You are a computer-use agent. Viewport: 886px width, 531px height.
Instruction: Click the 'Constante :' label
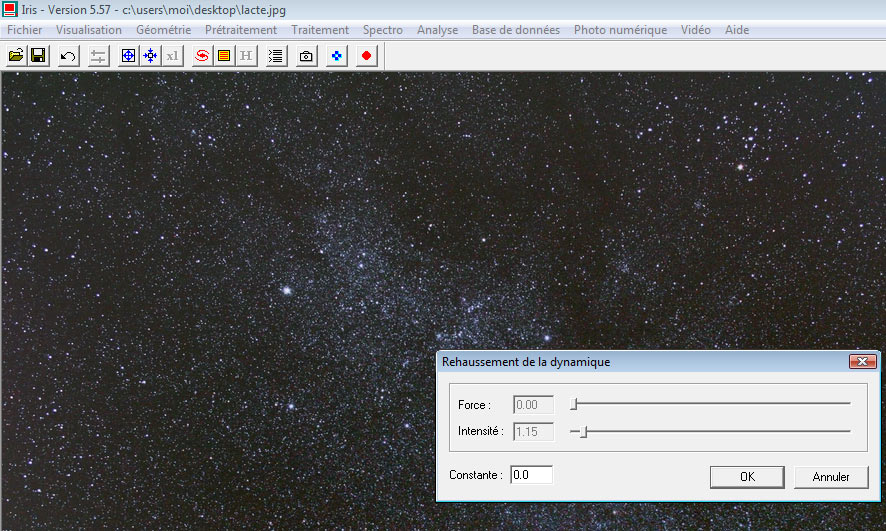(x=476, y=475)
